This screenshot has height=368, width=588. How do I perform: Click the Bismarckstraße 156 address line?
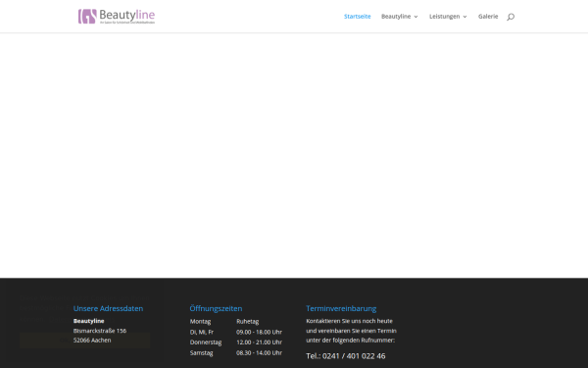pos(100,331)
